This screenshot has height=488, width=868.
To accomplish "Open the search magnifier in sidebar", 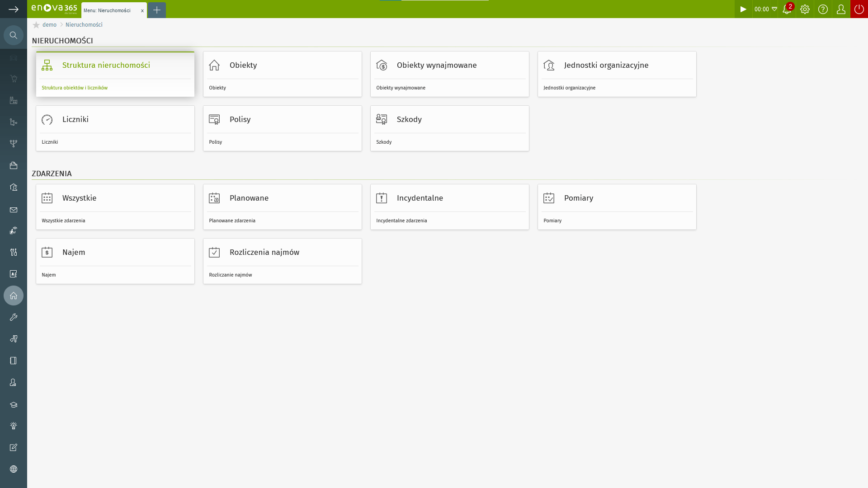I will point(14,35).
